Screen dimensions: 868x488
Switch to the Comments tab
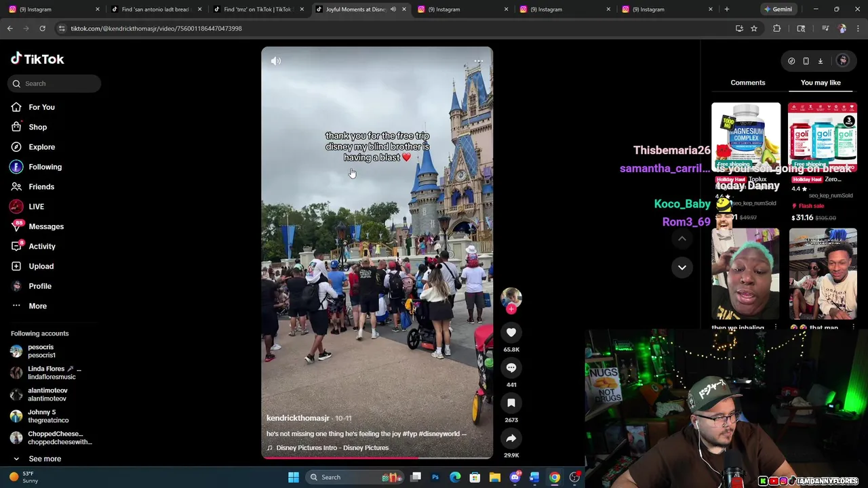(x=748, y=83)
